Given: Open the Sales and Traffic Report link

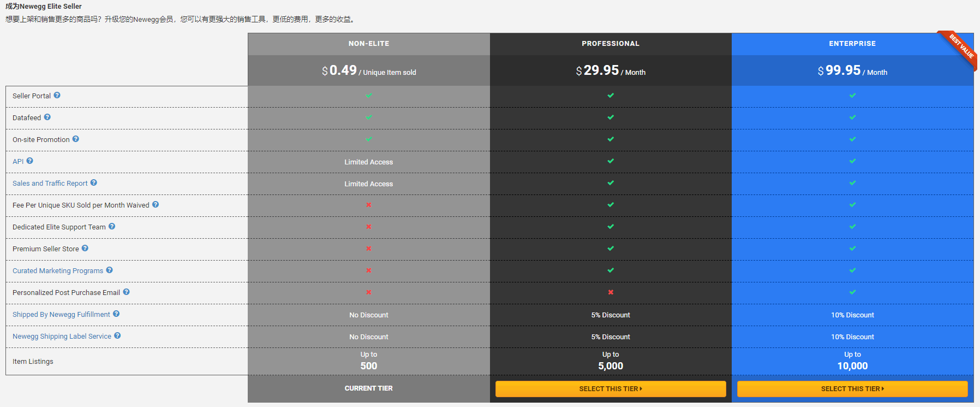Looking at the screenshot, I should click(50, 184).
